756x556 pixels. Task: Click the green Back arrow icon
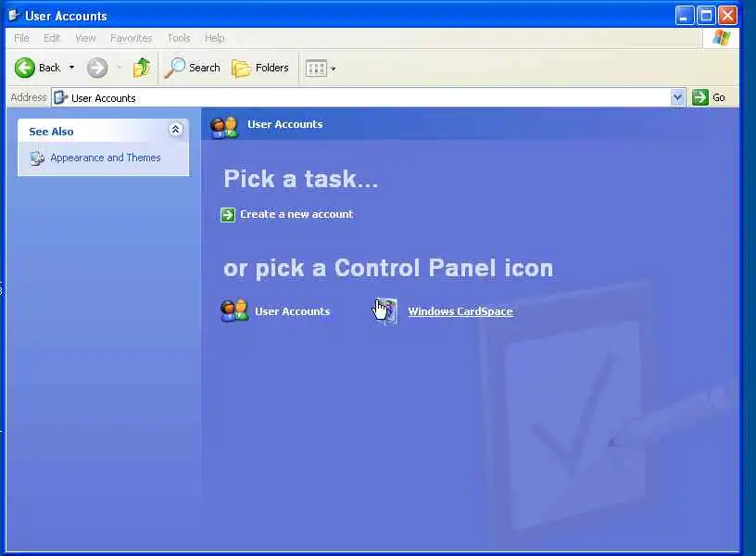pos(25,68)
